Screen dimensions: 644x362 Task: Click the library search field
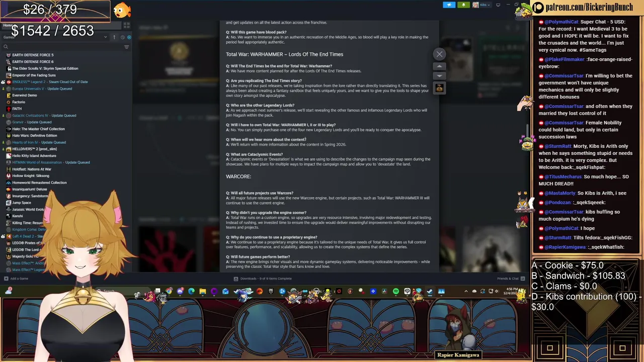point(63,47)
